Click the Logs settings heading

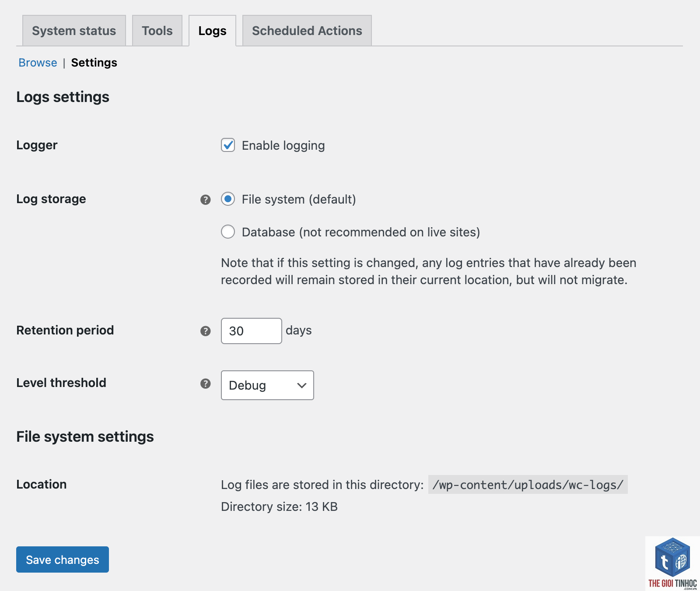(x=63, y=97)
